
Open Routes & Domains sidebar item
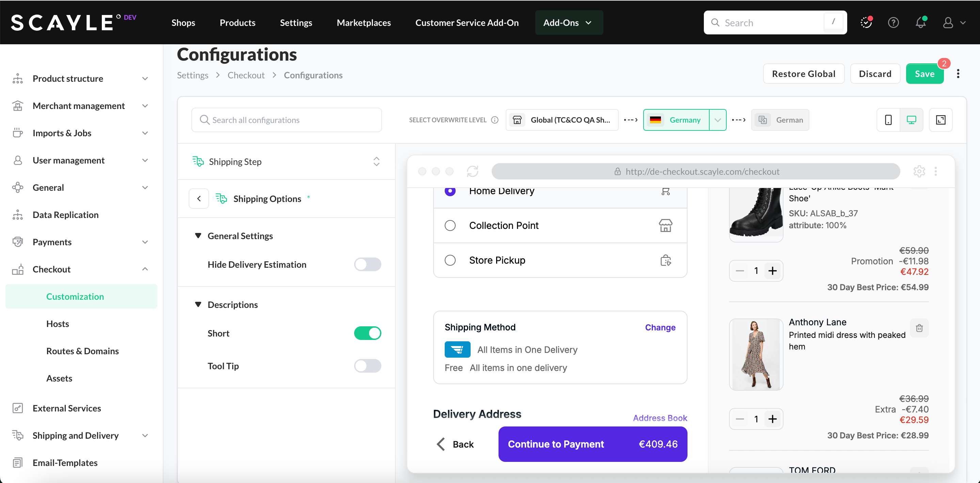tap(82, 351)
